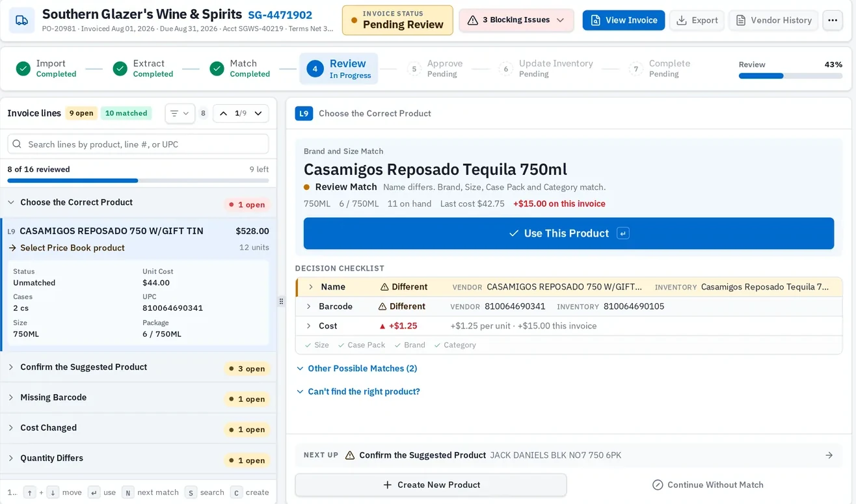Click the enter key use shortcut hint
856x504 pixels.
[94, 492]
